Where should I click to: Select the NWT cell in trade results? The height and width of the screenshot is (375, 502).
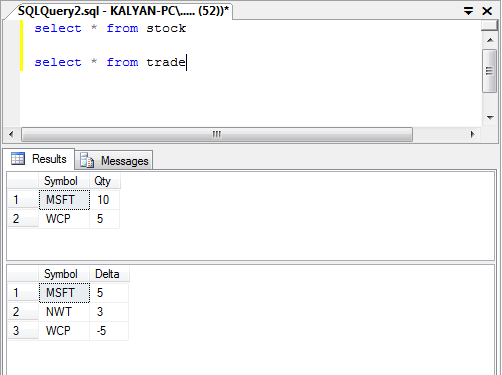tap(64, 312)
